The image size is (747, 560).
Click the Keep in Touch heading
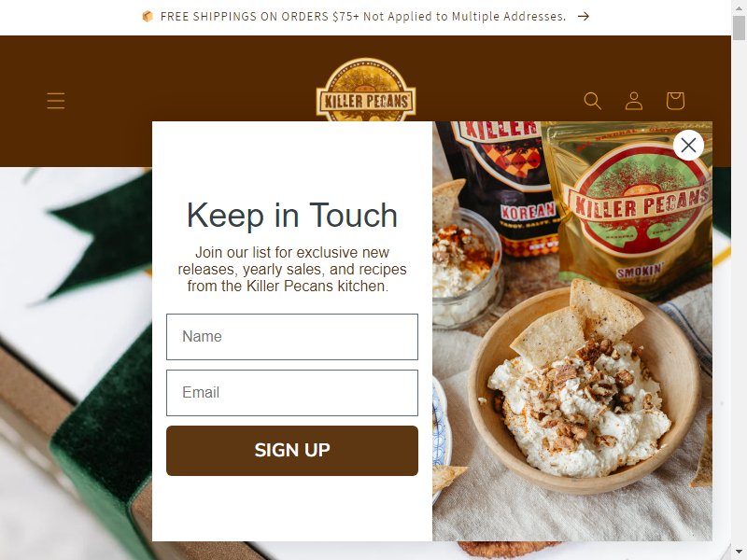pos(292,216)
